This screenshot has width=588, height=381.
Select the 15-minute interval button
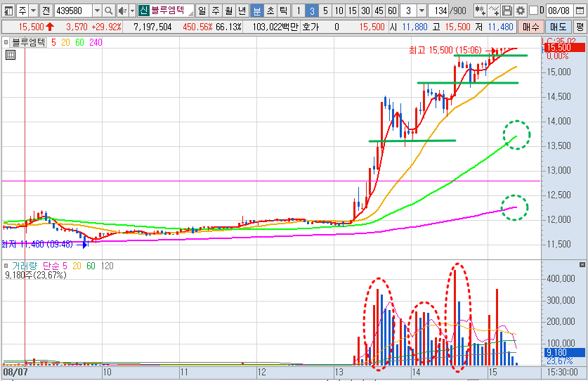(x=352, y=11)
